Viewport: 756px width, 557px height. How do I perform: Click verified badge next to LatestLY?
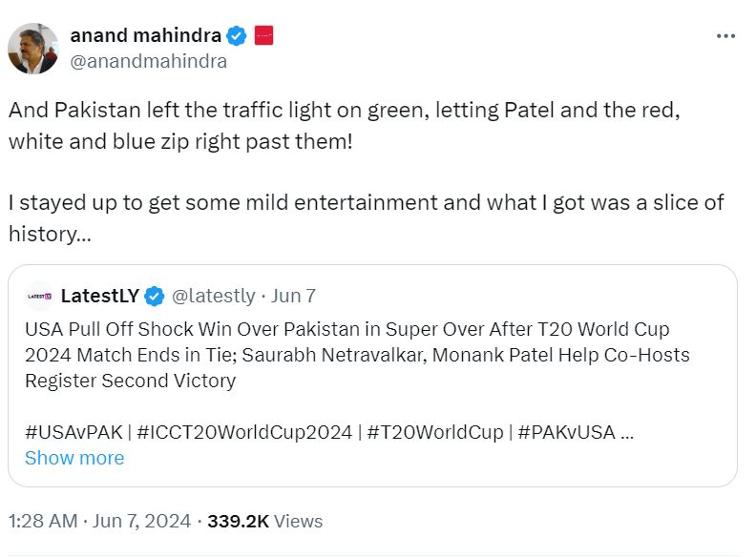click(x=154, y=296)
